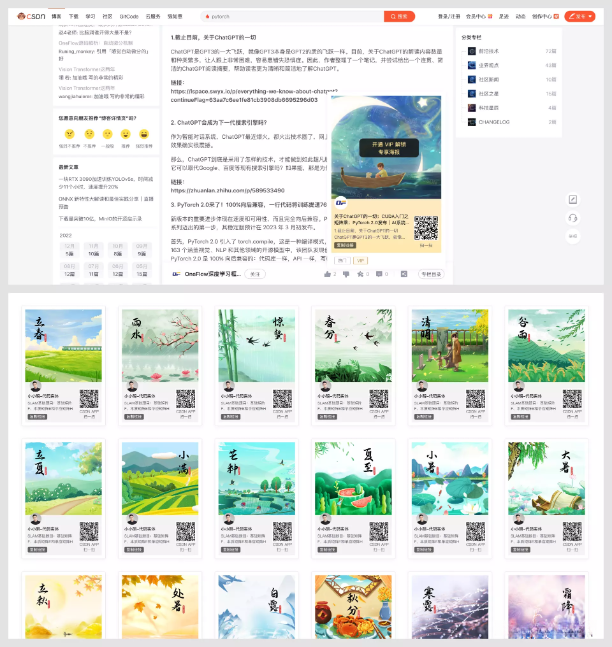Select the 大暑 poster thumbnail
The height and width of the screenshot is (647, 612).
[x=546, y=498]
